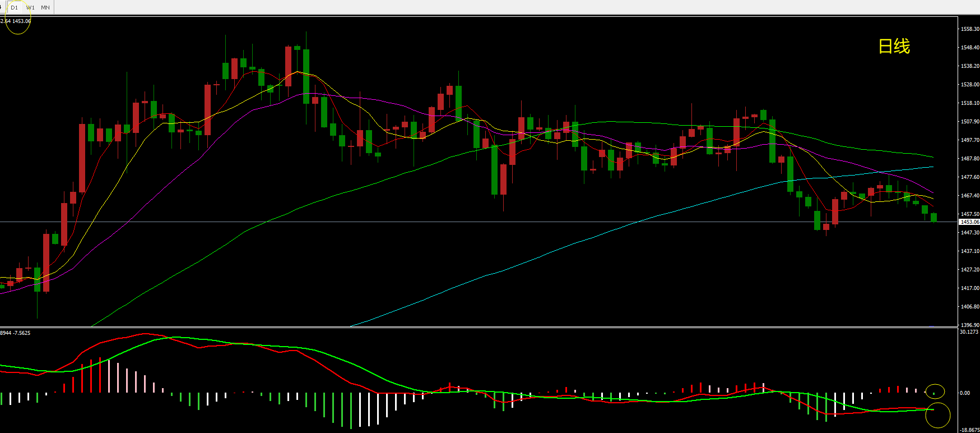Click the 1457.50 price axis label
This screenshot has height=433, width=980.
[970, 214]
